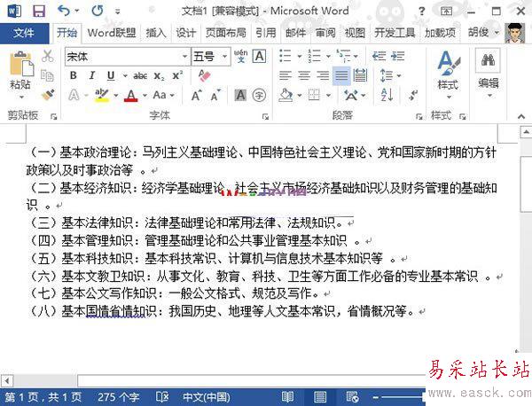Switch to Read Mode view in status bar

point(287,396)
